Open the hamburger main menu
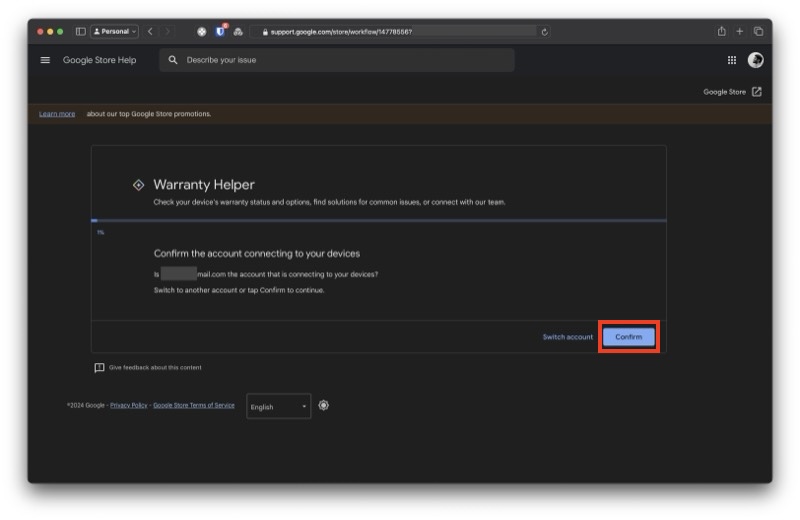 click(45, 60)
